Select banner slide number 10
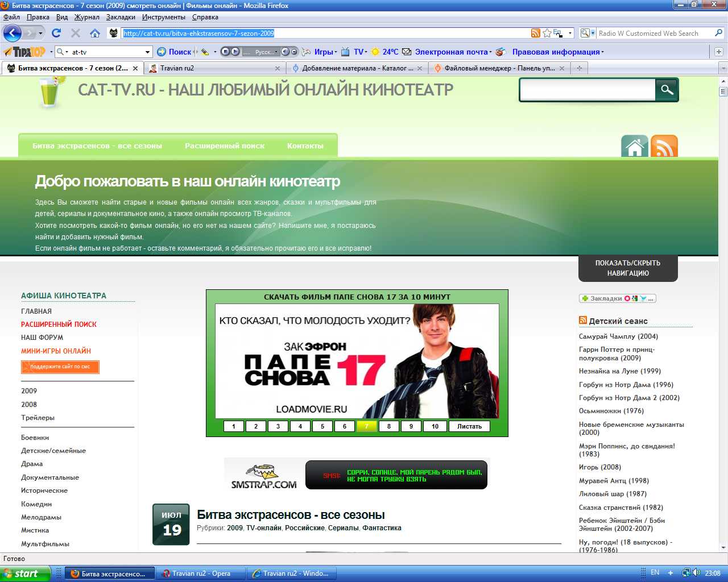Screen dimensions: 728x582 click(435, 426)
